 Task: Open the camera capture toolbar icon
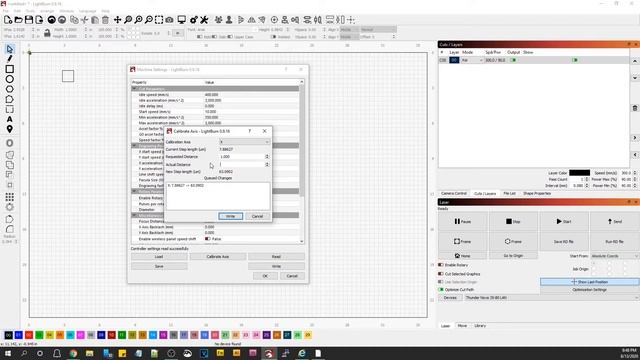169,20
